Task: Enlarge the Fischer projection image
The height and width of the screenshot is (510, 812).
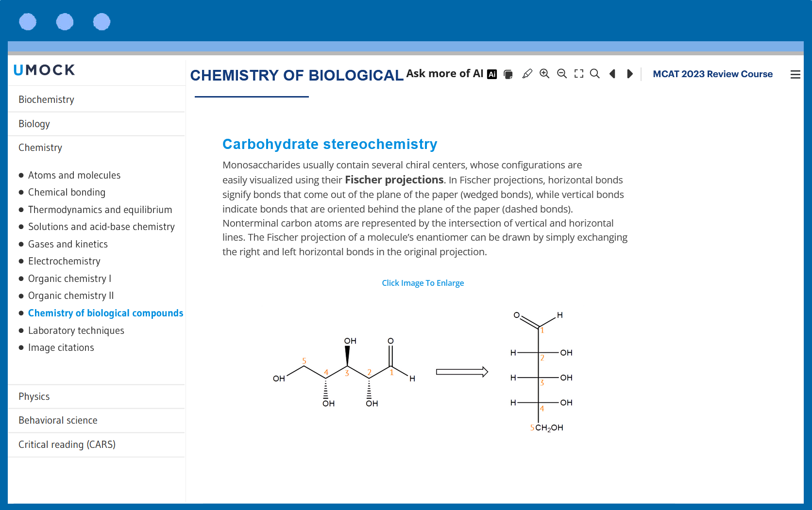Action: tap(542, 372)
